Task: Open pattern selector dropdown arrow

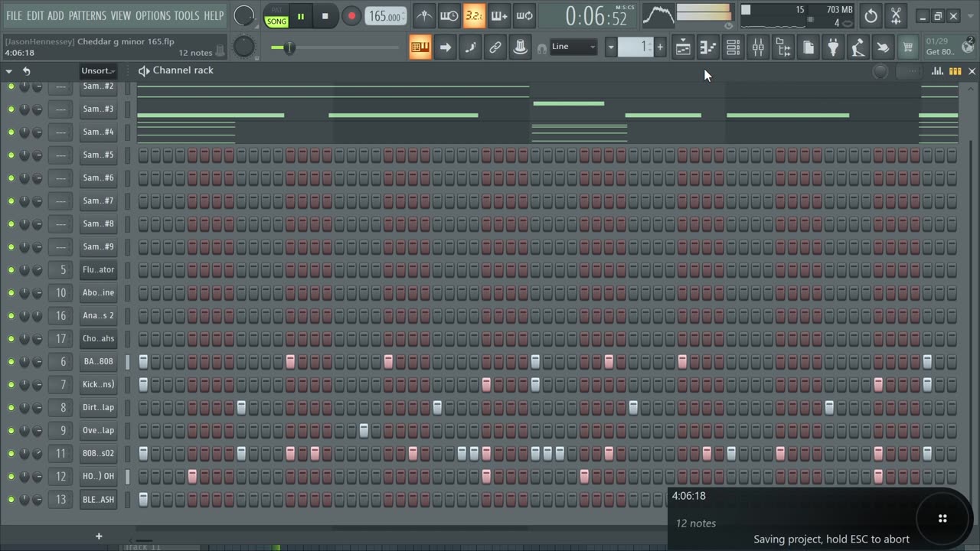Action: [x=610, y=47]
